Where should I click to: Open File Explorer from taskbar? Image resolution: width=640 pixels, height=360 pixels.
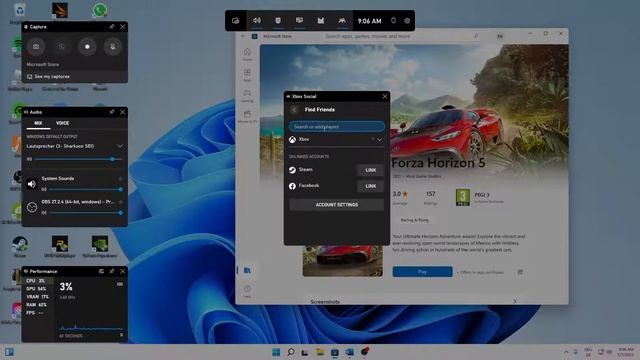320,352
